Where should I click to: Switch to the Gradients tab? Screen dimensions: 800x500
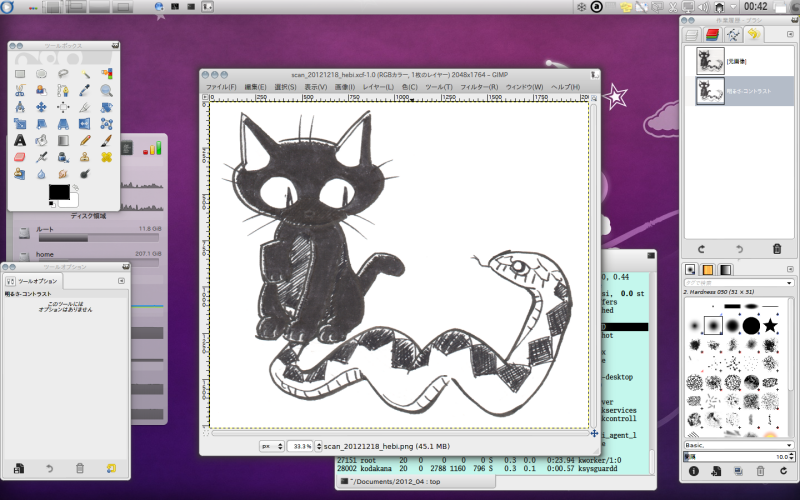pos(726,269)
